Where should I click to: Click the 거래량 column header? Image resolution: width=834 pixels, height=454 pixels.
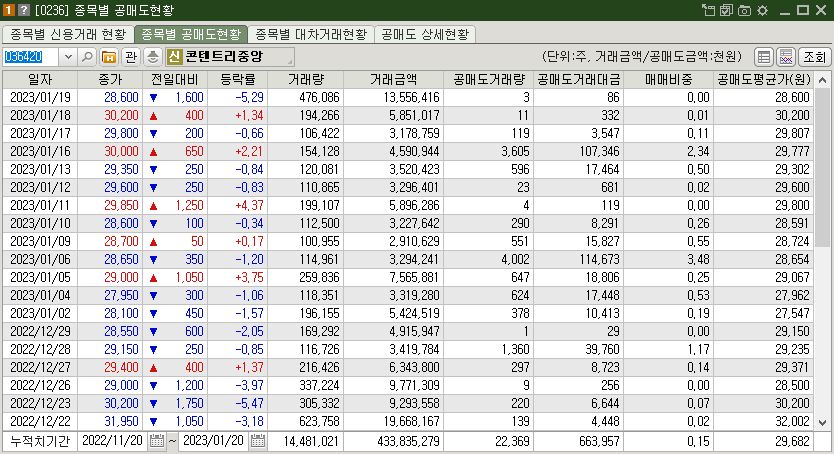306,80
